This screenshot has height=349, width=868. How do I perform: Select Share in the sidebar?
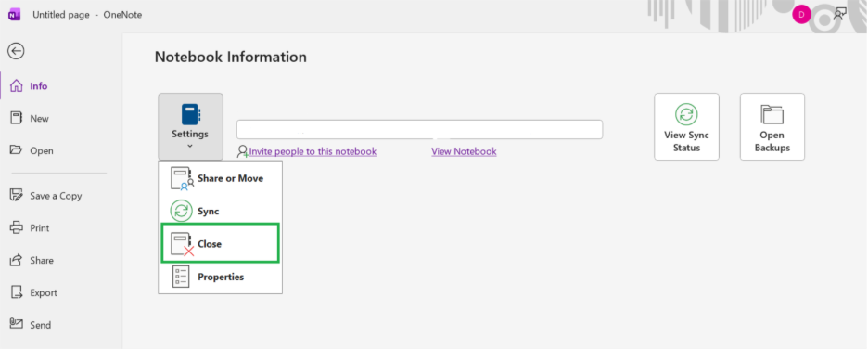(32, 260)
